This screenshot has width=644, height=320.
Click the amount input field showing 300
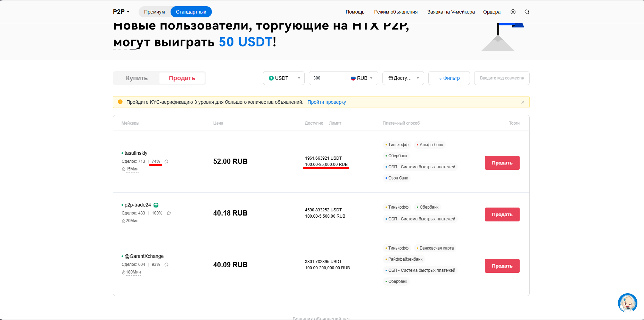(x=329, y=78)
